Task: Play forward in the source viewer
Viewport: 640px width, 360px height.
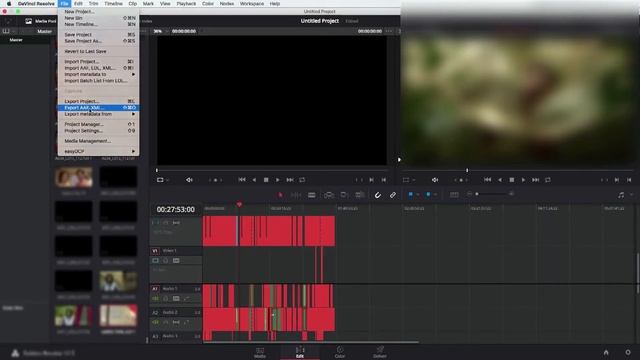Action: pyautogui.click(x=278, y=180)
